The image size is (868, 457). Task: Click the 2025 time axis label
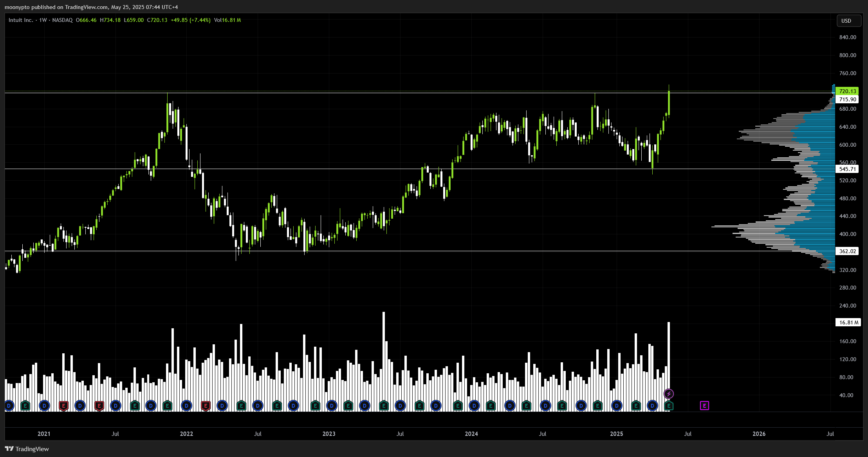(617, 434)
